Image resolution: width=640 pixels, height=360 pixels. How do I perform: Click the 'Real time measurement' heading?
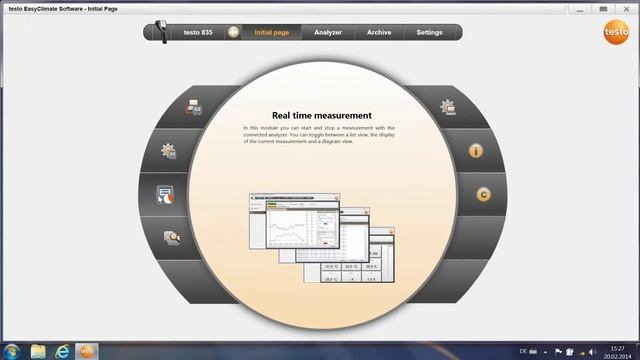point(322,116)
